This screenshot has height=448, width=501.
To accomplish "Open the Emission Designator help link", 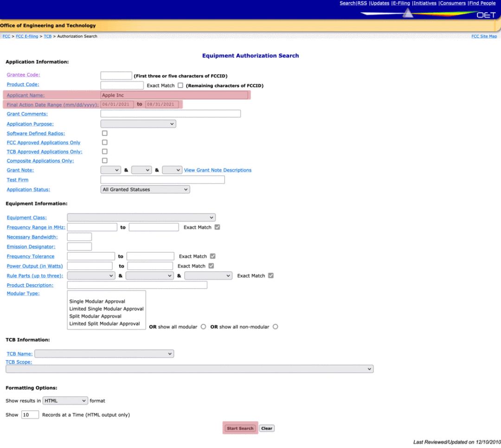I will [x=31, y=246].
